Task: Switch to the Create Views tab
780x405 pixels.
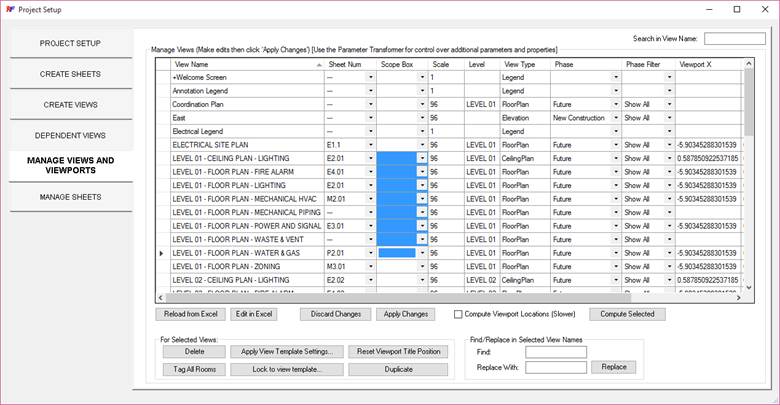Action: tap(70, 104)
